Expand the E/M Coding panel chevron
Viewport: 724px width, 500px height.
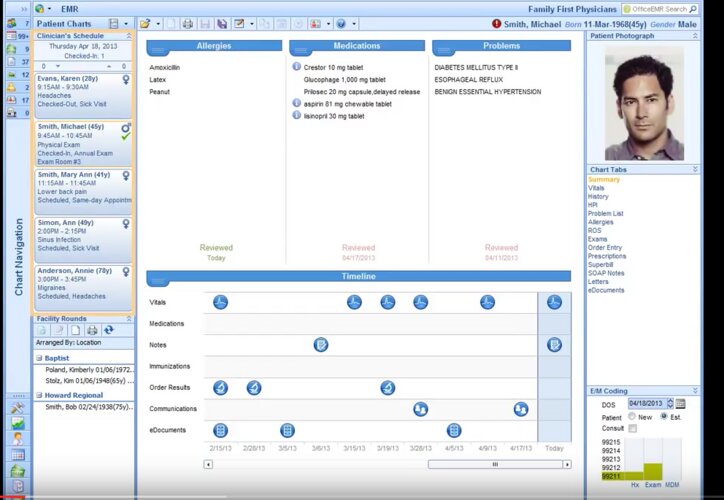[696, 392]
